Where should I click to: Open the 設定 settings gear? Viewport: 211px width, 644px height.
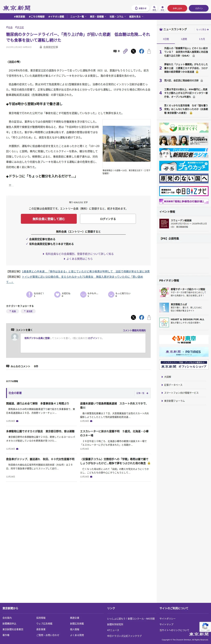coord(163,8)
